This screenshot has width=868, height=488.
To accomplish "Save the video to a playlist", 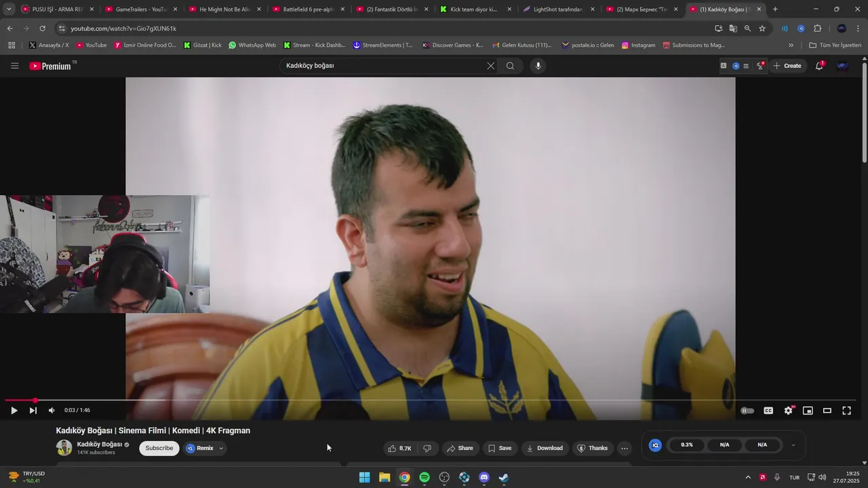I will click(499, 448).
